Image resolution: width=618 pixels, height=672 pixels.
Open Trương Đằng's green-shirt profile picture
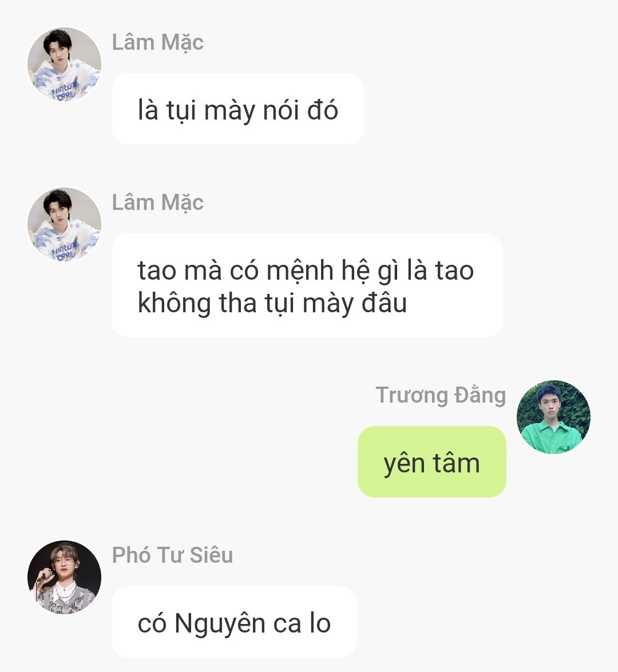tap(553, 417)
